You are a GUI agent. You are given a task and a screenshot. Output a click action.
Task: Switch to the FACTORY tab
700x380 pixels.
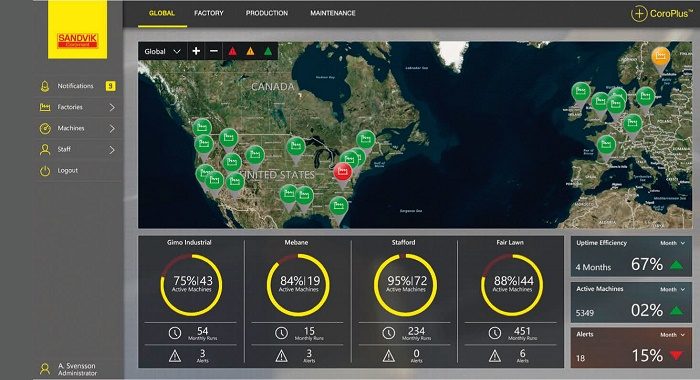[x=209, y=13]
